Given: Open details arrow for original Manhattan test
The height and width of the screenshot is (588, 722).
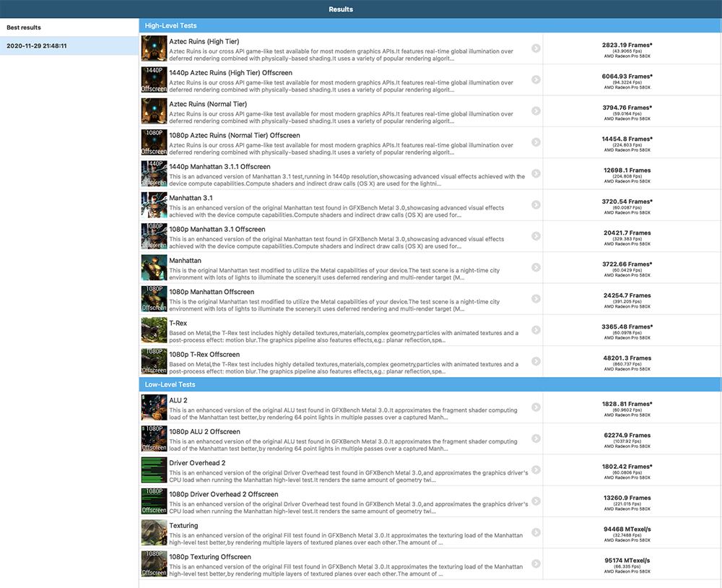Looking at the screenshot, I should pos(536,268).
